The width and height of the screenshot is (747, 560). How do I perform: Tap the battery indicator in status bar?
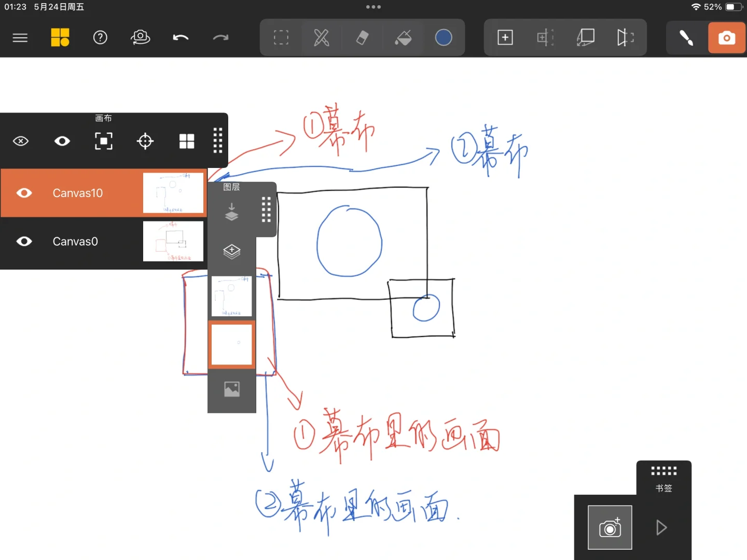[x=734, y=7]
